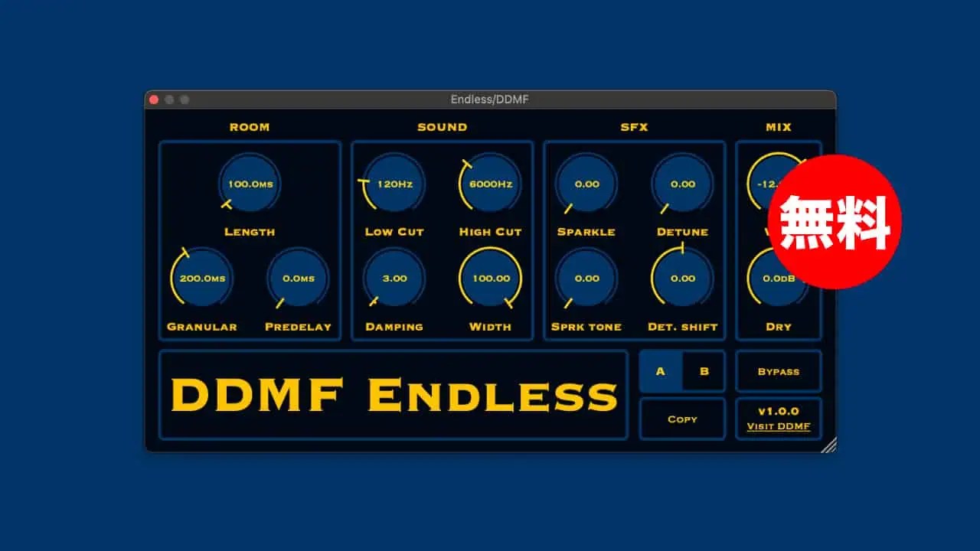Click the Length label text
The width and height of the screenshot is (980, 551).
(x=250, y=232)
